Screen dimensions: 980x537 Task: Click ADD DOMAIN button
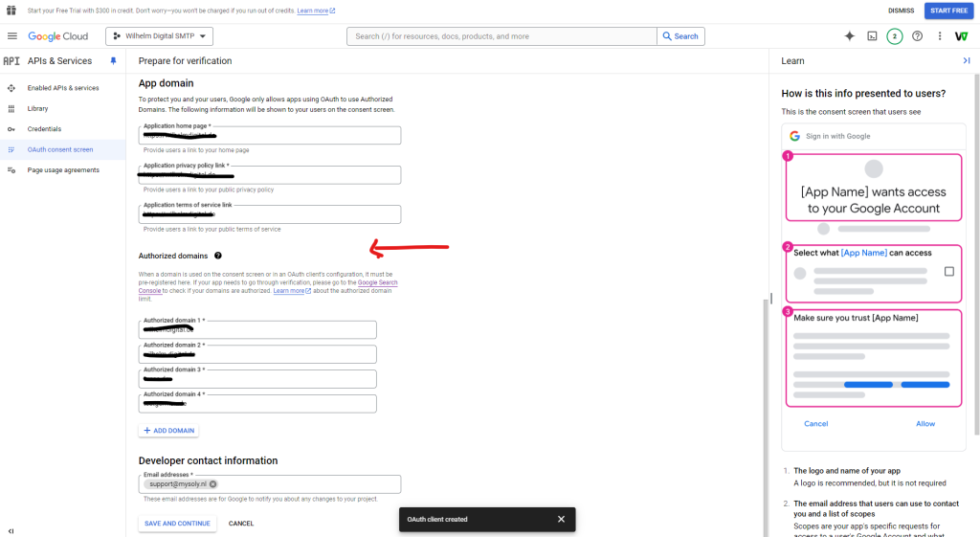coord(168,431)
